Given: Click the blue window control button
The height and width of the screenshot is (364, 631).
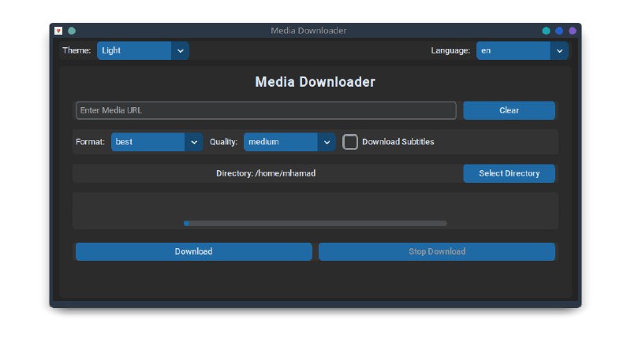Looking at the screenshot, I should 559,31.
